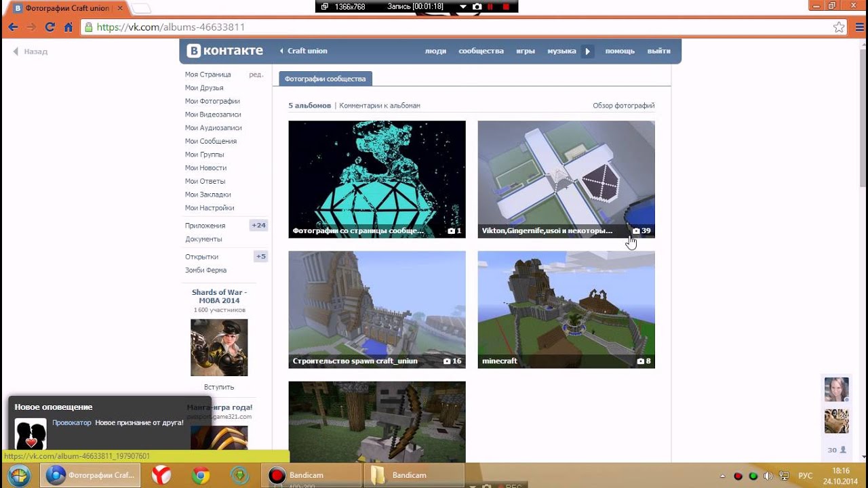Click the Назад back link
The height and width of the screenshot is (488, 868).
(x=31, y=52)
